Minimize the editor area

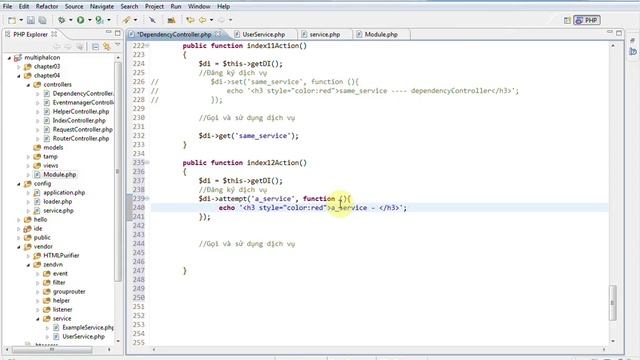pyautogui.click(x=609, y=32)
